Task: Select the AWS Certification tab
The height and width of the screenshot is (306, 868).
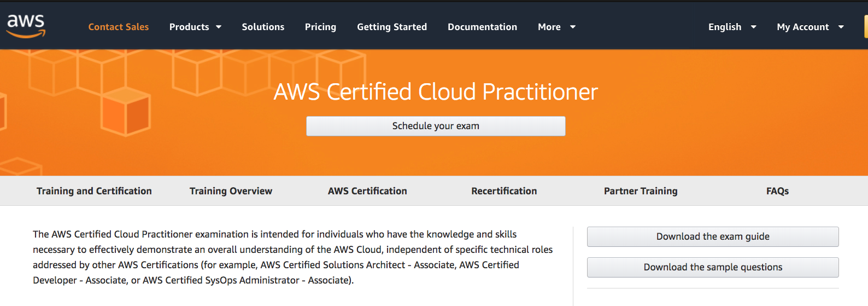Action: click(x=367, y=191)
